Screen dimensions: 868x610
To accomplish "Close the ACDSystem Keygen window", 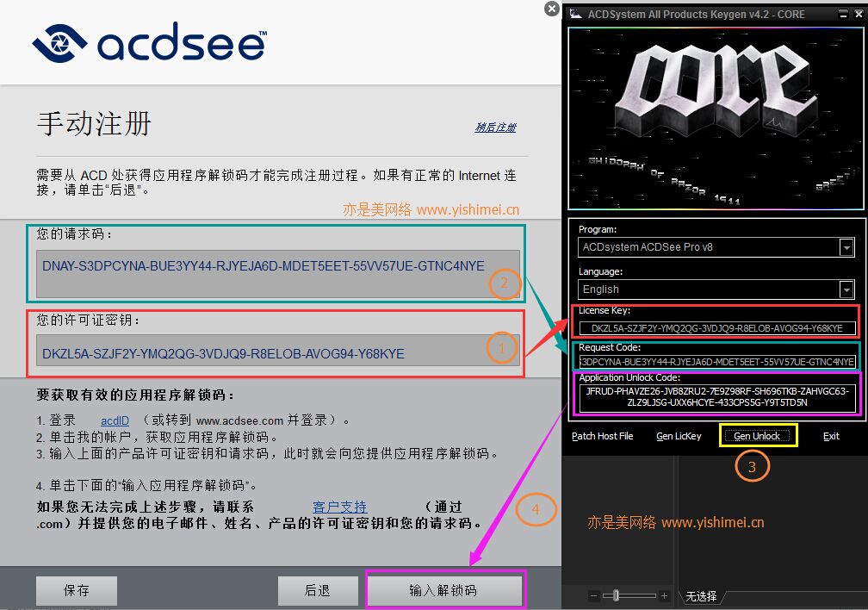I will coord(858,15).
